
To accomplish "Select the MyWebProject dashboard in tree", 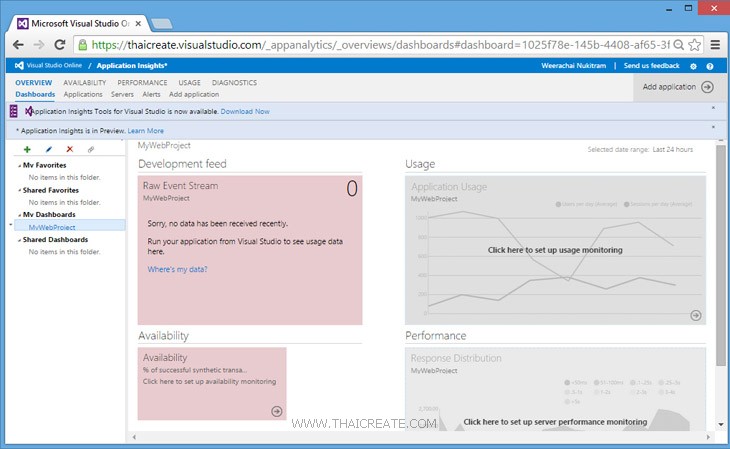I will point(70,227).
